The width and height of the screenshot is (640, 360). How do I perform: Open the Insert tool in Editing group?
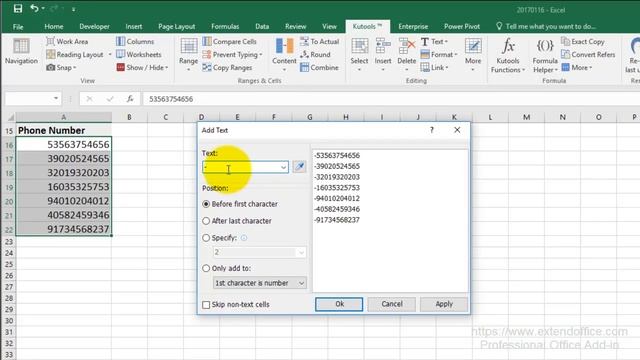[x=383, y=55]
